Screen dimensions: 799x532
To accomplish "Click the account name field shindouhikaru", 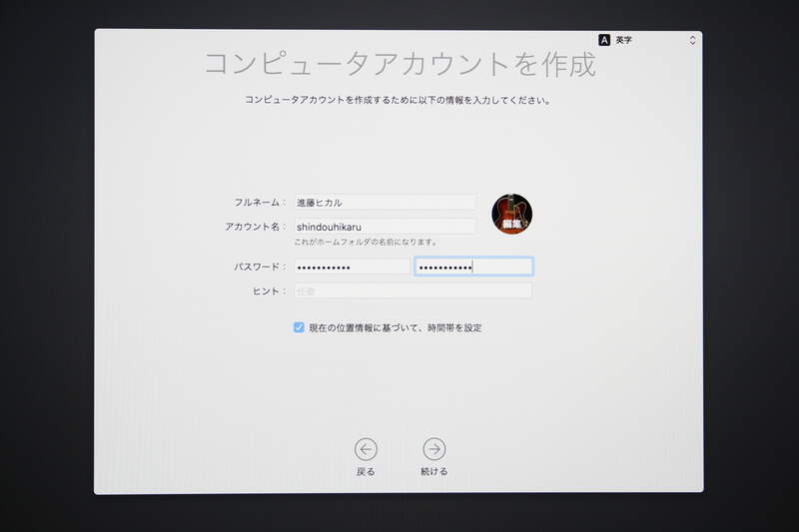I will click(385, 227).
